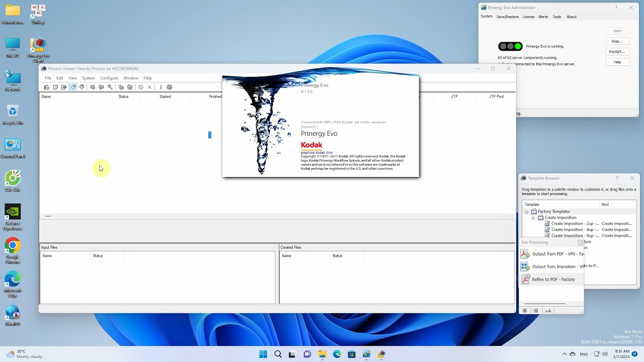The width and height of the screenshot is (644, 362).
Task: Click the export-arrow icon in Process Viewer toolbar
Action: [x=64, y=87]
